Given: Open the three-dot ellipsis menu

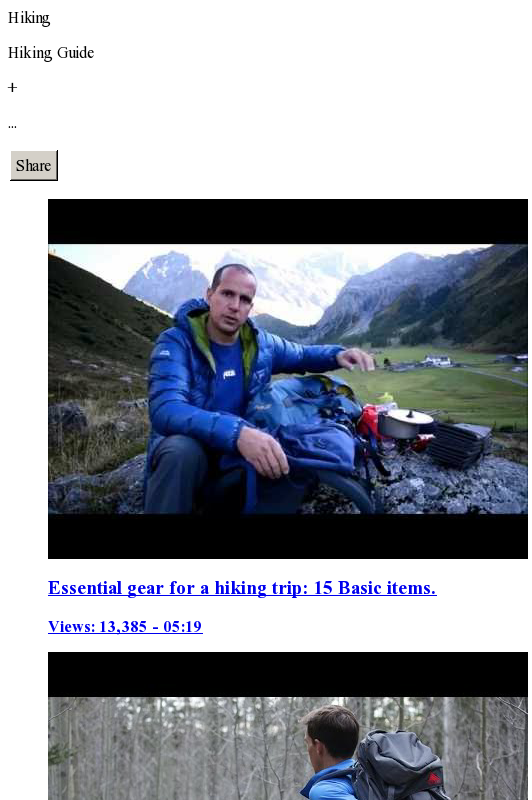Looking at the screenshot, I should pyautogui.click(x=13, y=126).
